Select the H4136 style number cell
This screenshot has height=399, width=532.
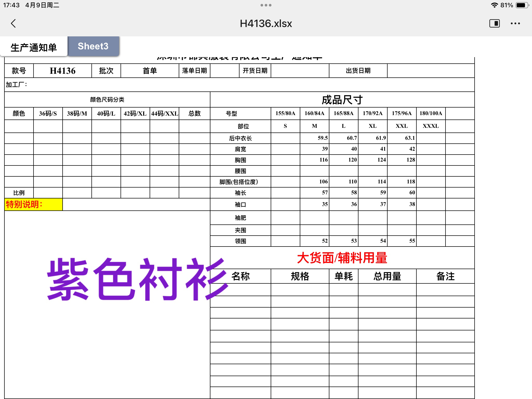pyautogui.click(x=63, y=71)
